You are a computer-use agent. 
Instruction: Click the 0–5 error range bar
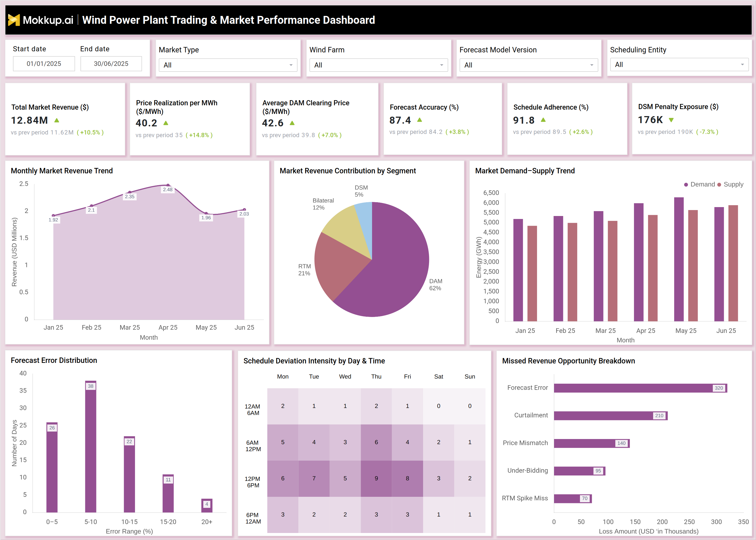coord(52,467)
